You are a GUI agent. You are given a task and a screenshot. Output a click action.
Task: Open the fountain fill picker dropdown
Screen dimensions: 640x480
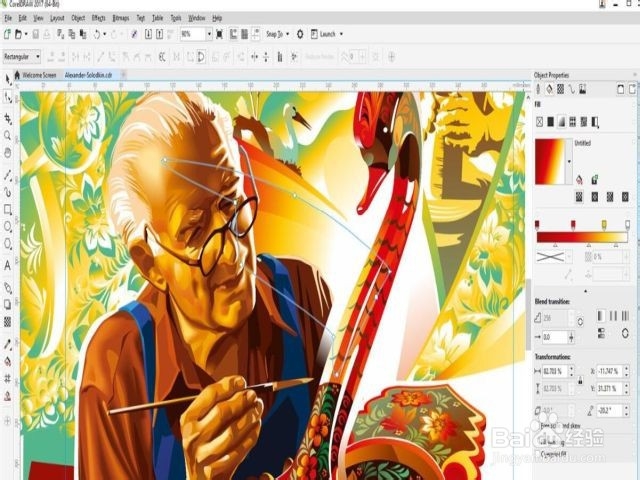tap(569, 162)
